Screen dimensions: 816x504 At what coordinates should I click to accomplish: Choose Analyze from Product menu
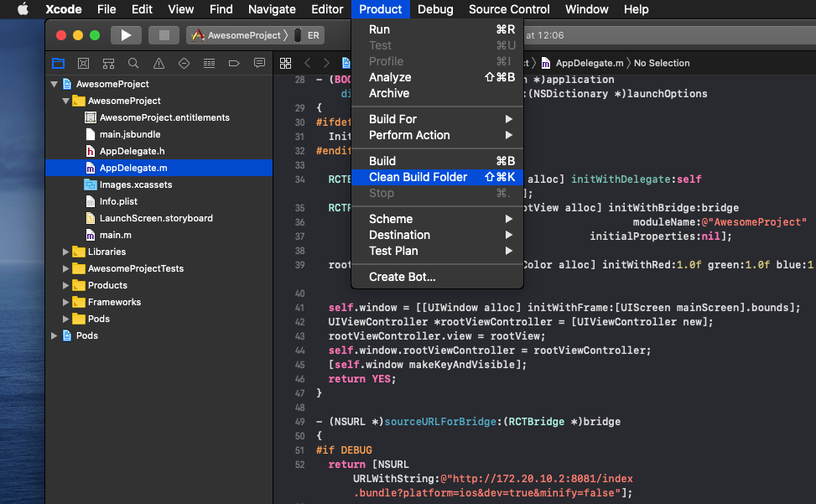coord(437,77)
